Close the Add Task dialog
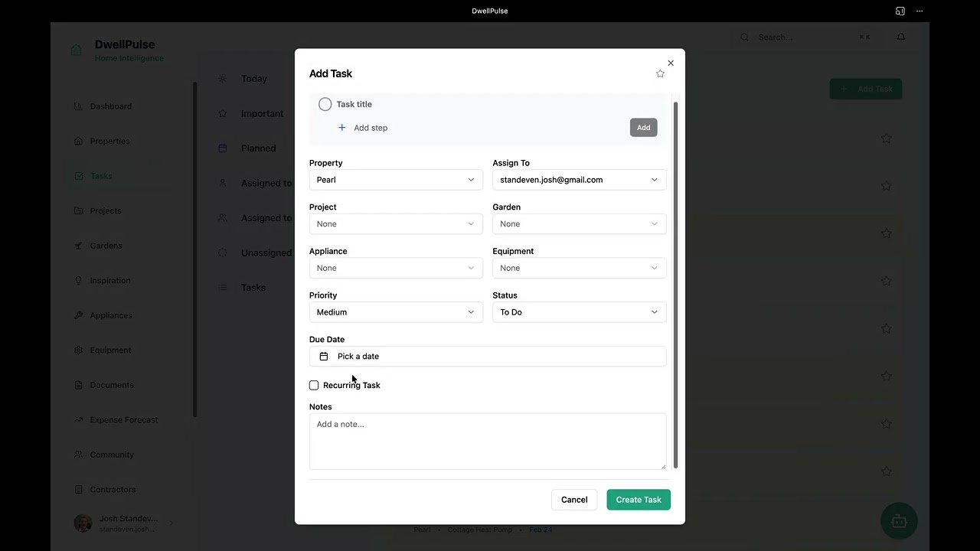Viewport: 980px width, 551px height. click(x=671, y=63)
